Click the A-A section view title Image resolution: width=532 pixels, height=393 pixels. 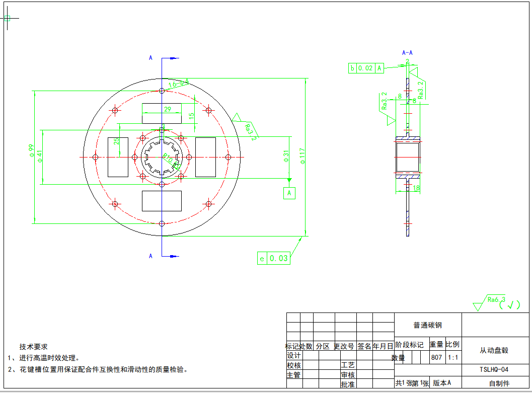pos(407,53)
